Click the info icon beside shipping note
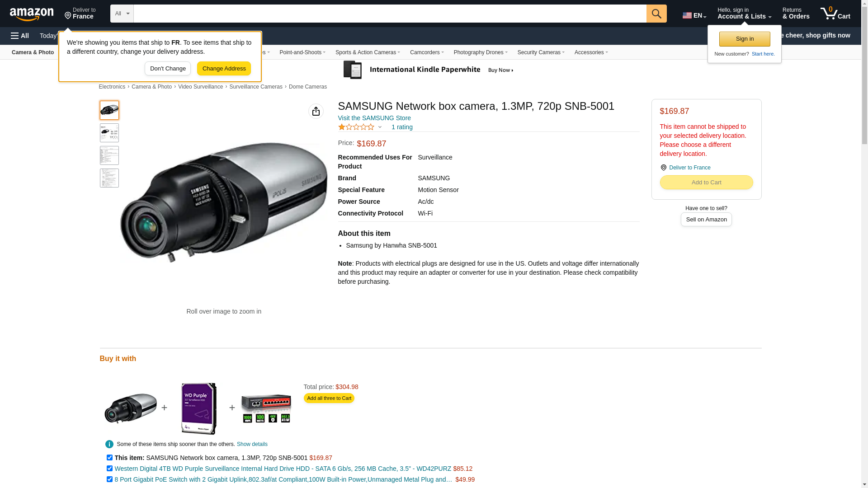Viewport: 868px width, 488px height. (x=109, y=444)
